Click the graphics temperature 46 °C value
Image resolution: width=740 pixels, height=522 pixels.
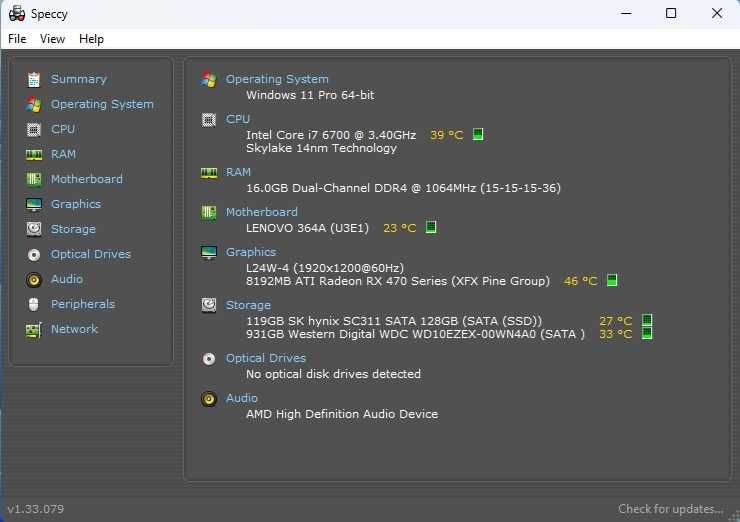pyautogui.click(x=580, y=281)
